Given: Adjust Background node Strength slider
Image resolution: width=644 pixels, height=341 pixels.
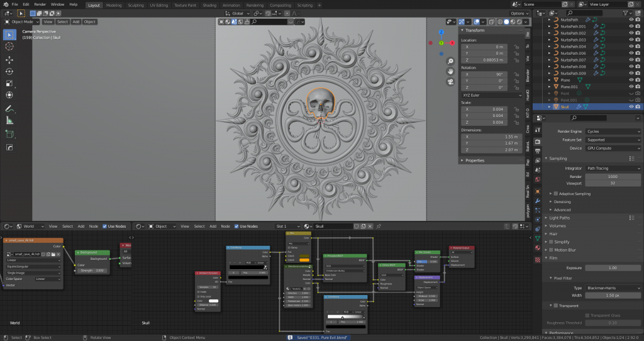Looking at the screenshot, I should click(x=92, y=271).
